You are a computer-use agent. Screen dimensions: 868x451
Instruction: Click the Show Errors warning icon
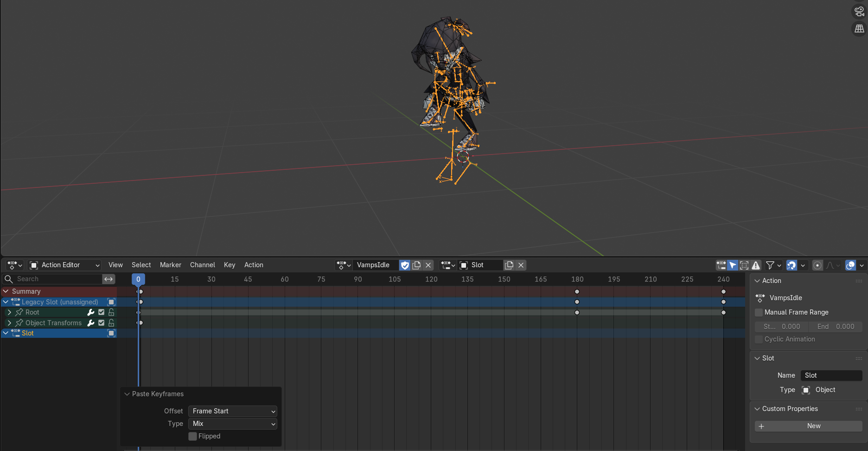[x=756, y=265]
